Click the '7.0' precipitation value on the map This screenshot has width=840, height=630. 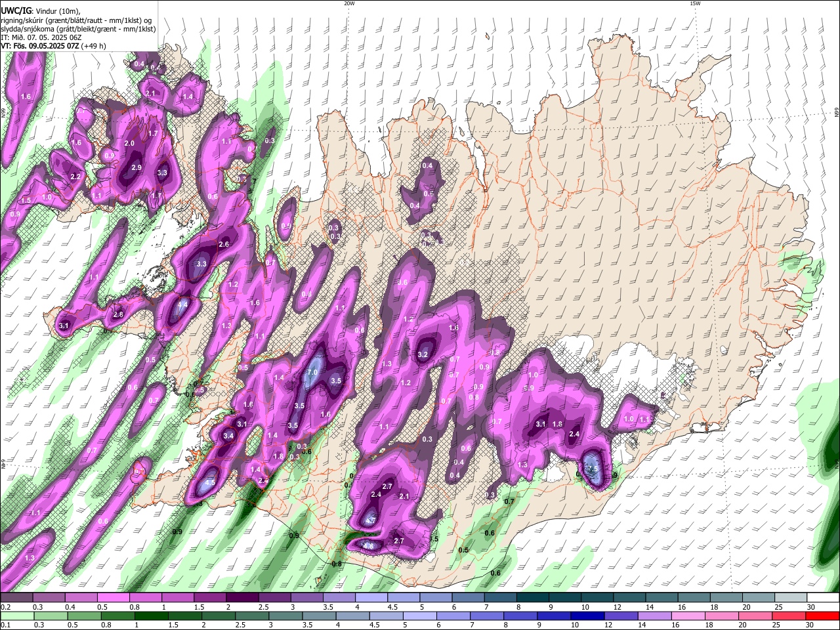tap(312, 372)
